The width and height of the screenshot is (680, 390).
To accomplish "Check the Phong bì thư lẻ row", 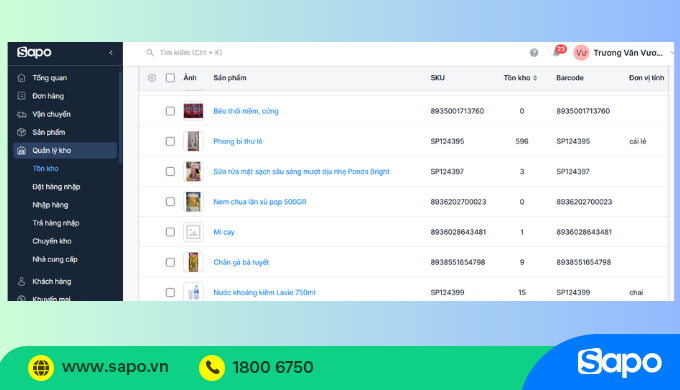I will 170,141.
